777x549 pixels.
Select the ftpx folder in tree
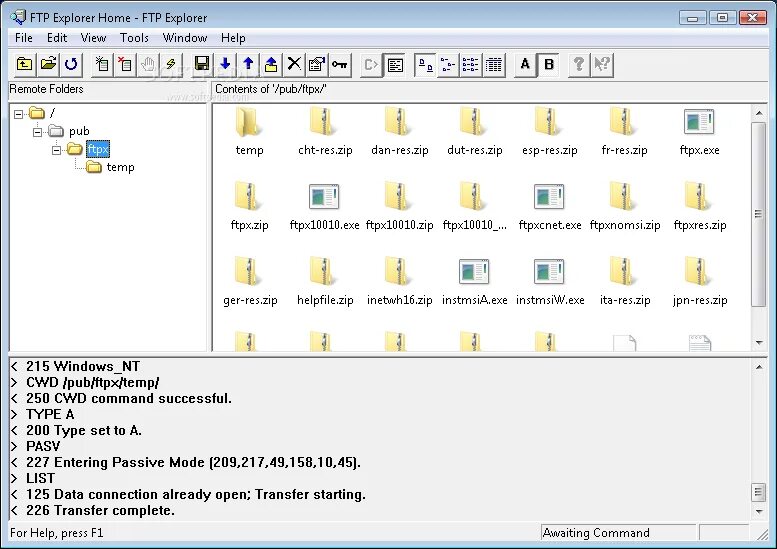coord(98,149)
